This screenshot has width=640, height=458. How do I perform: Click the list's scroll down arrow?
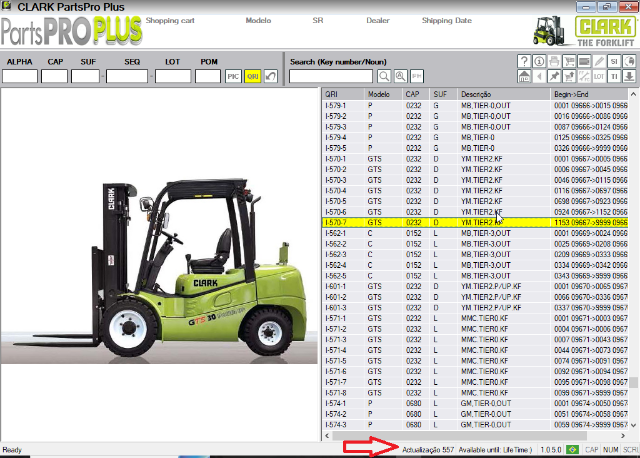pyautogui.click(x=633, y=425)
